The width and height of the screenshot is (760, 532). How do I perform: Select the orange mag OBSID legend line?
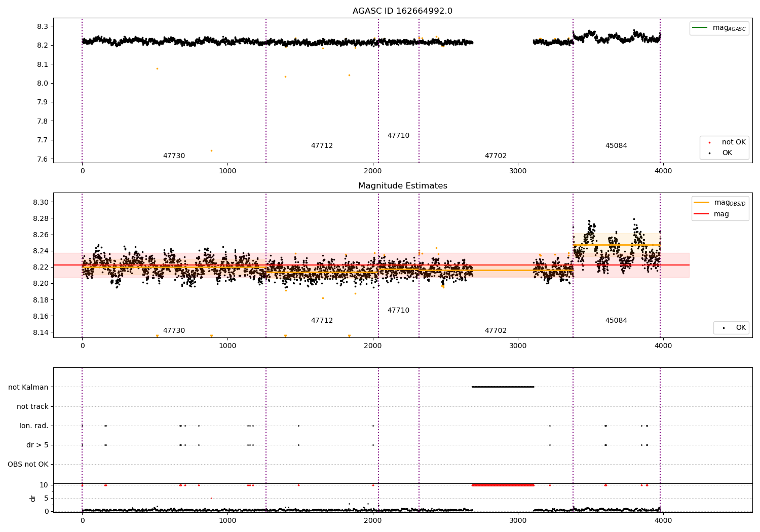pyautogui.click(x=702, y=203)
